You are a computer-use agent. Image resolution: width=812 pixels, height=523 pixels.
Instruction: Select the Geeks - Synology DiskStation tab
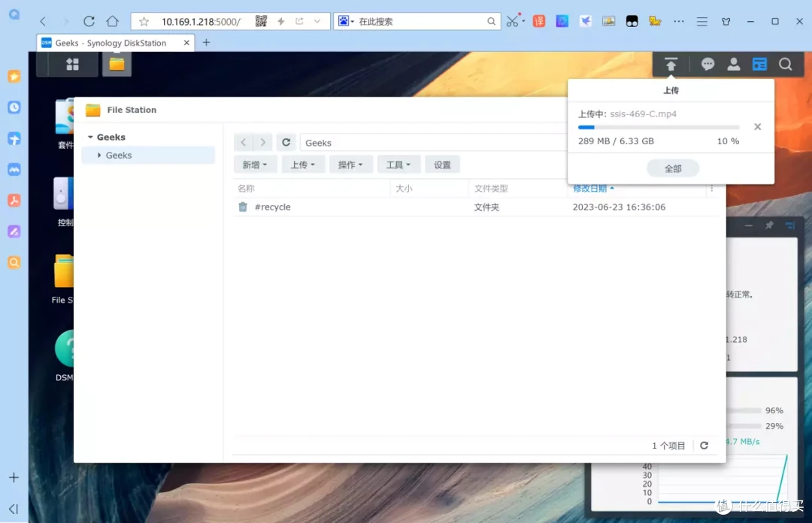point(116,43)
